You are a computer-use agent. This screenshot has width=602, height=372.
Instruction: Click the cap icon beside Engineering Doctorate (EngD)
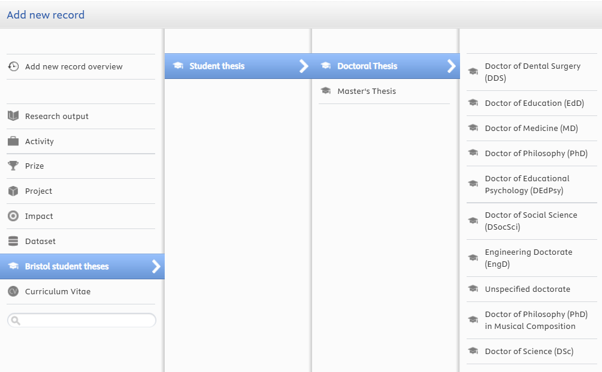tap(473, 258)
